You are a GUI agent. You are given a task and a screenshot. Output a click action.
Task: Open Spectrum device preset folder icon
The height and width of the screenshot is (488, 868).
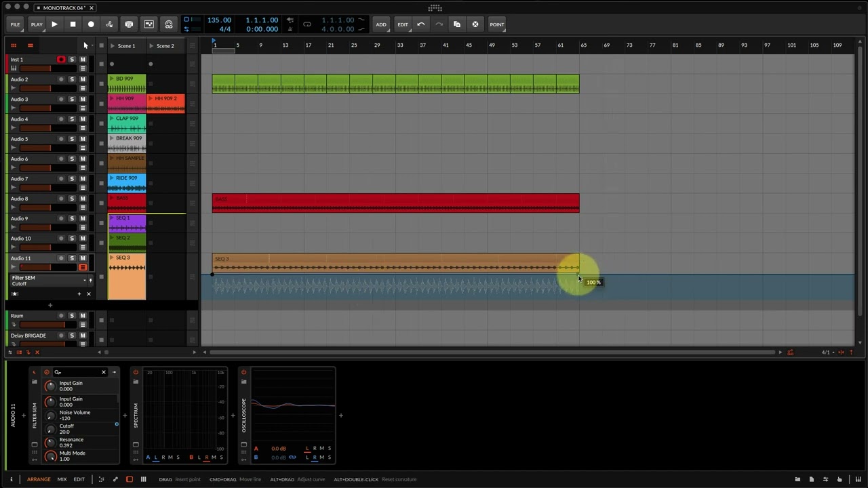[136, 382]
